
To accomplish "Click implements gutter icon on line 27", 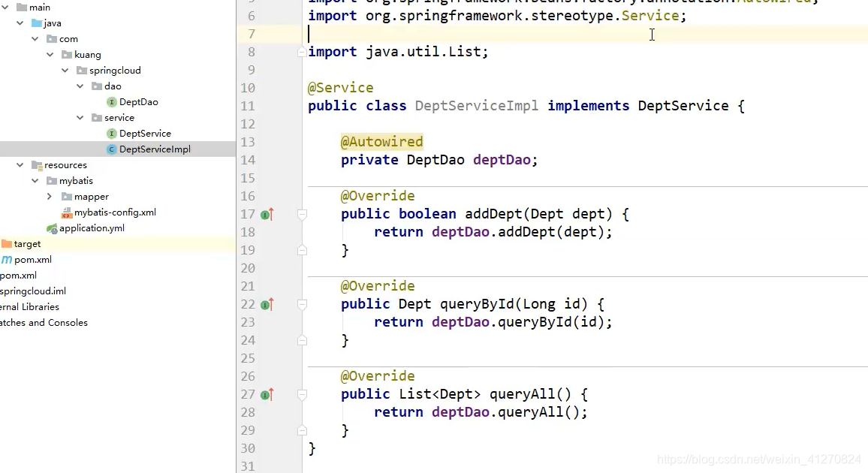I will pos(267,394).
